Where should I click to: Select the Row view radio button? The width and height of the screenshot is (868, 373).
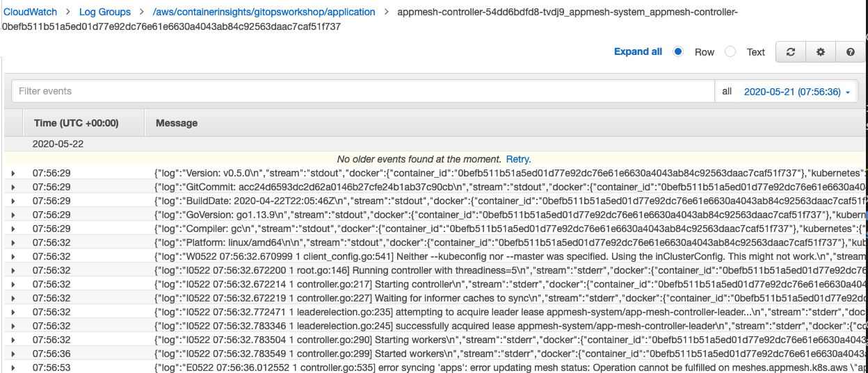pyautogui.click(x=679, y=52)
